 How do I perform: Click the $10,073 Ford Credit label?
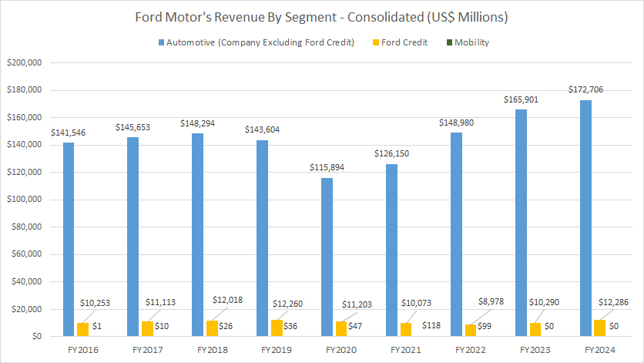(416, 304)
